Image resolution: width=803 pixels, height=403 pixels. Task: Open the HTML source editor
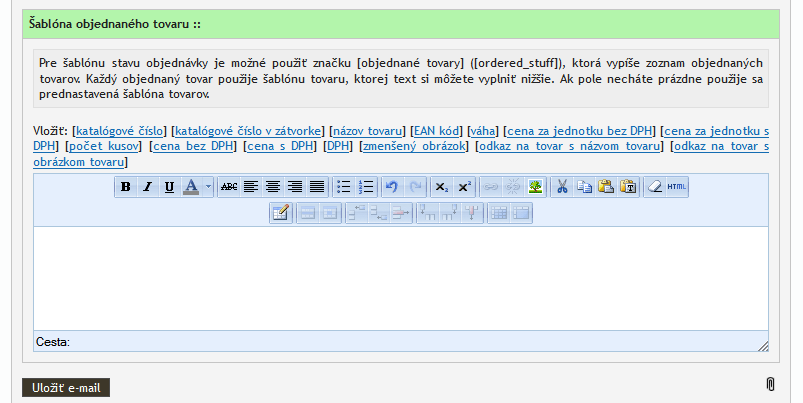(677, 186)
